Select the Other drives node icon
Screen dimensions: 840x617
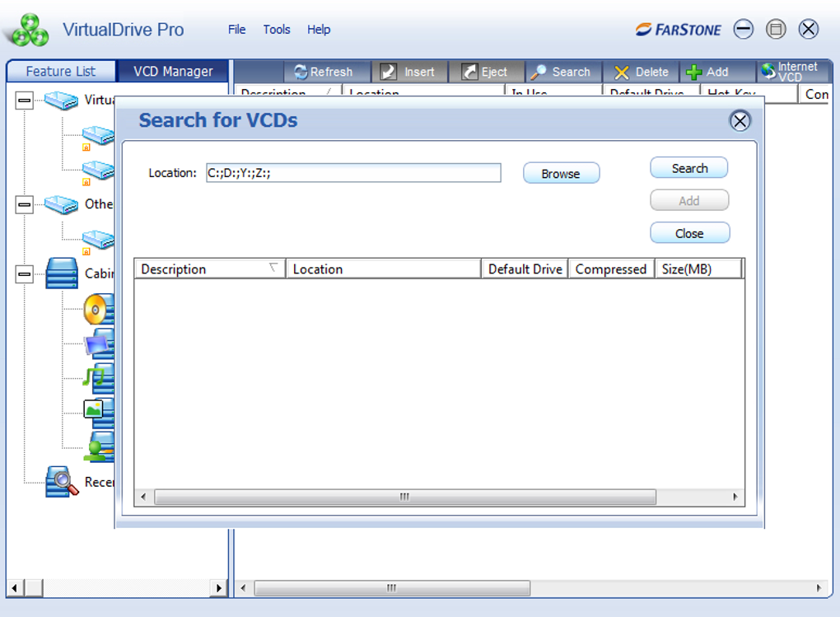pos(61,204)
